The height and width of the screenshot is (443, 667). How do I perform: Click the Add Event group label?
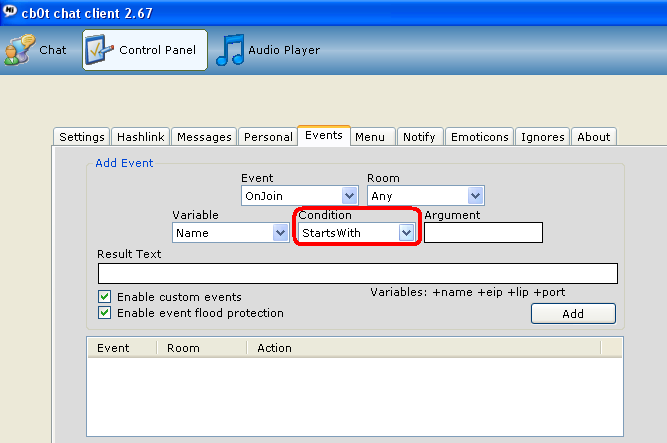click(124, 163)
